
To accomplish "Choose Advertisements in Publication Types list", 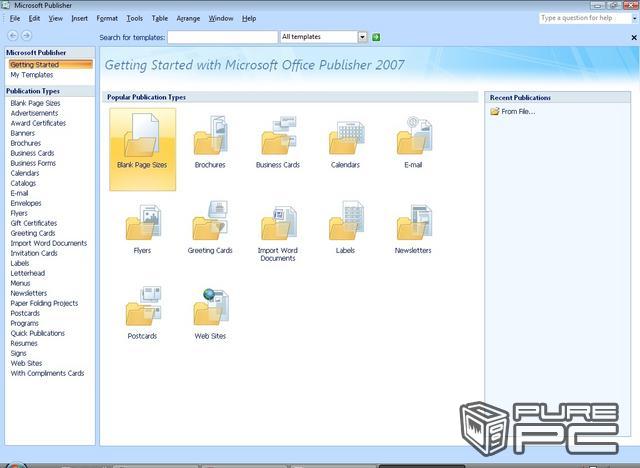I will 34,113.
